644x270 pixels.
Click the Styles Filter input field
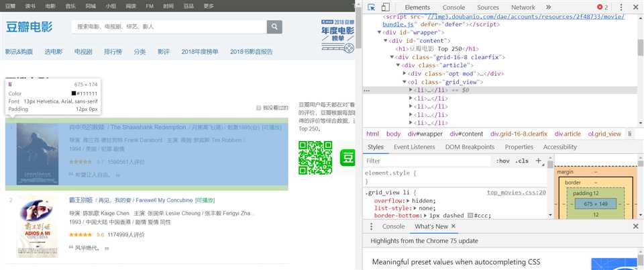tap(427, 161)
